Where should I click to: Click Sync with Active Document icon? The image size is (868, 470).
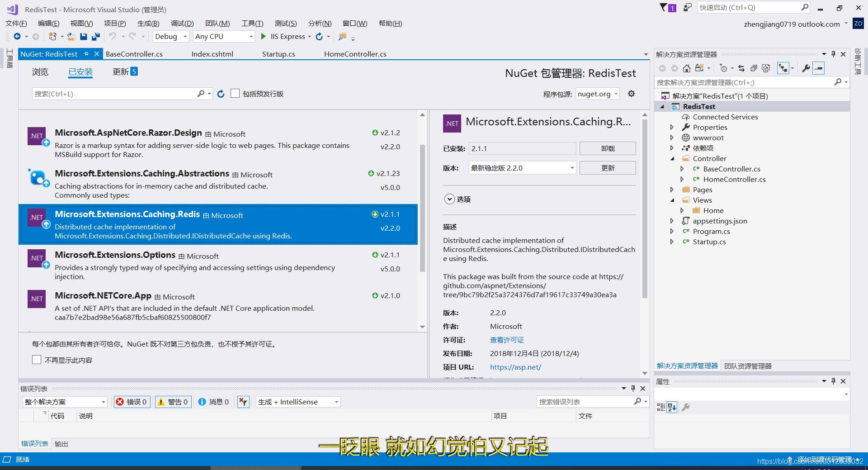741,68
